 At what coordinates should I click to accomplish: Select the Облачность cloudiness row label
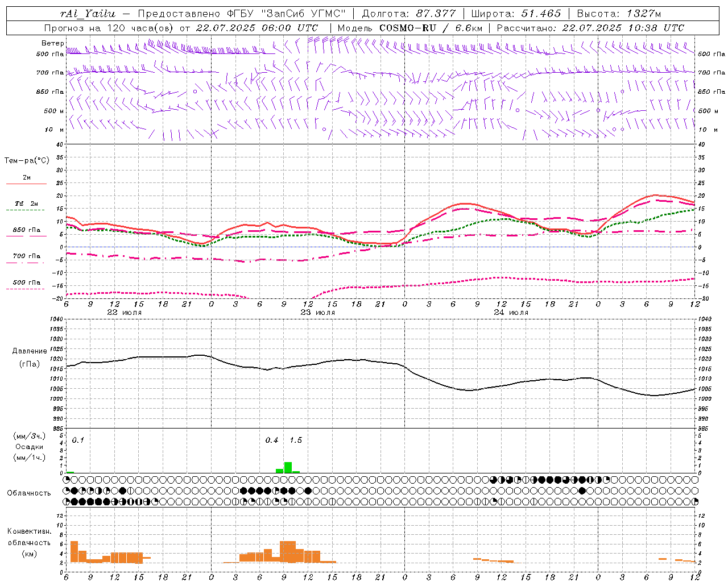point(29,493)
